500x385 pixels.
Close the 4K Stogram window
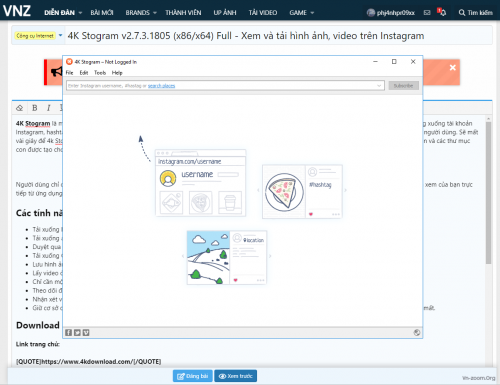413,62
